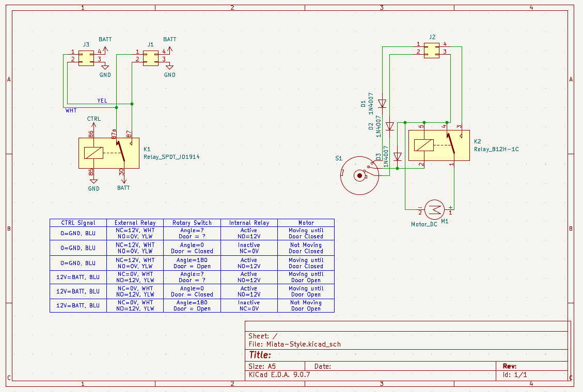Select the GND symbol below K1 pin 85
Screen dimensions: 583x392
[x=93, y=182]
